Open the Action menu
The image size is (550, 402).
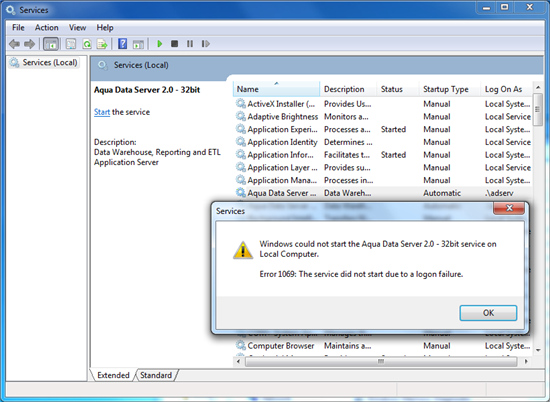coord(46,28)
